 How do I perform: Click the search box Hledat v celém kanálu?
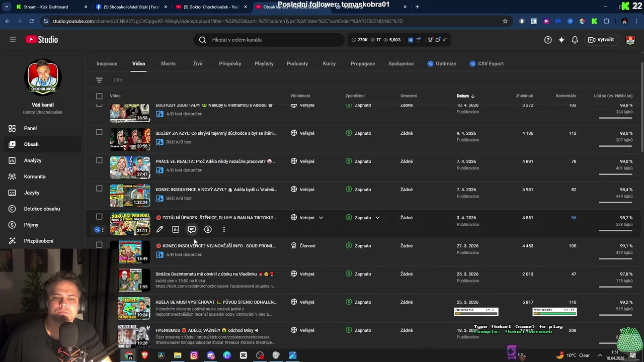[x=269, y=40]
